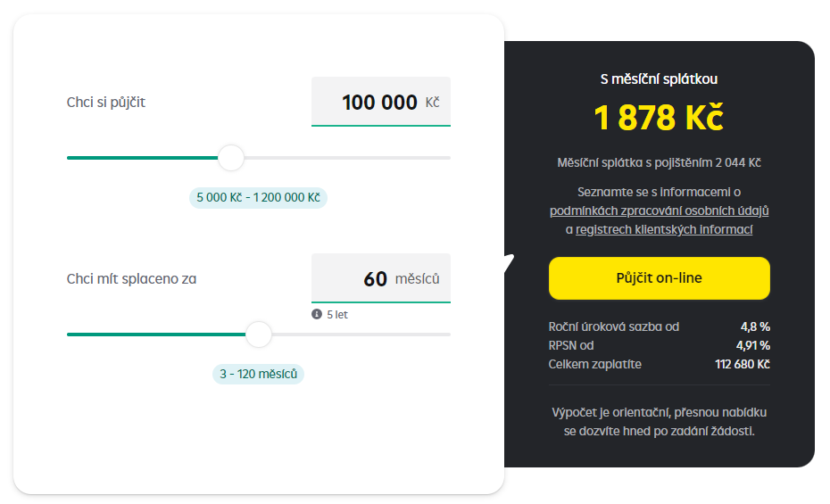Click the 3 - 120 měsíců range badge
This screenshot has width=830, height=504.
(x=258, y=374)
